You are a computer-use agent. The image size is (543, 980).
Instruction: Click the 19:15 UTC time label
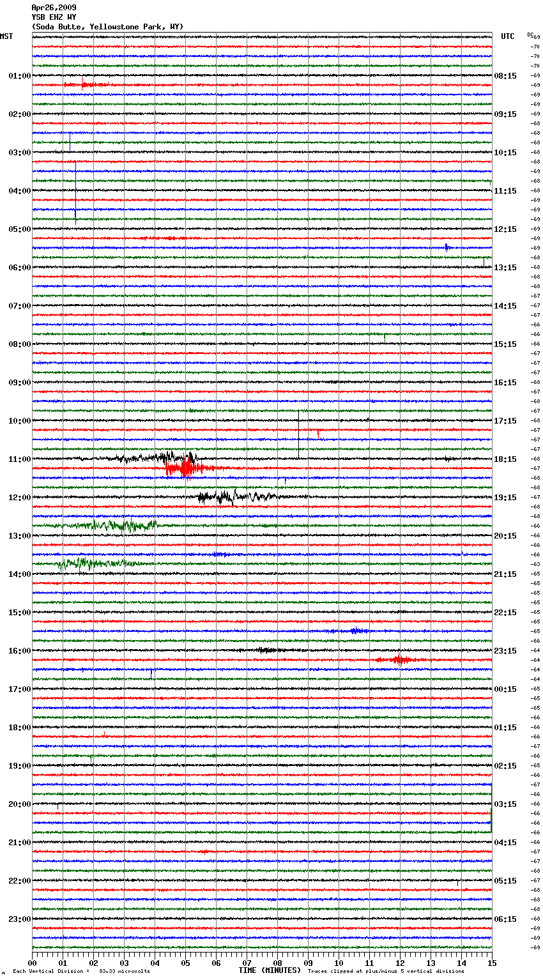pos(505,498)
